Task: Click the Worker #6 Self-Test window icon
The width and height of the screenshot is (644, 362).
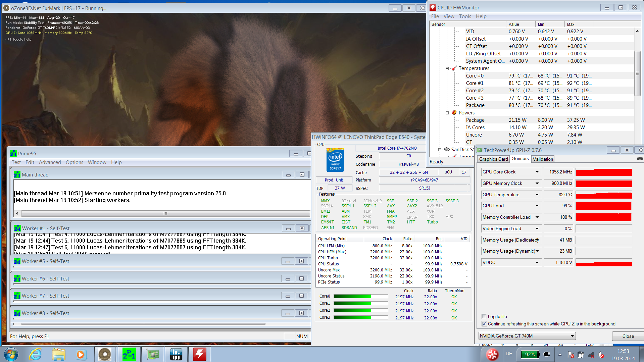Action: [x=17, y=278]
